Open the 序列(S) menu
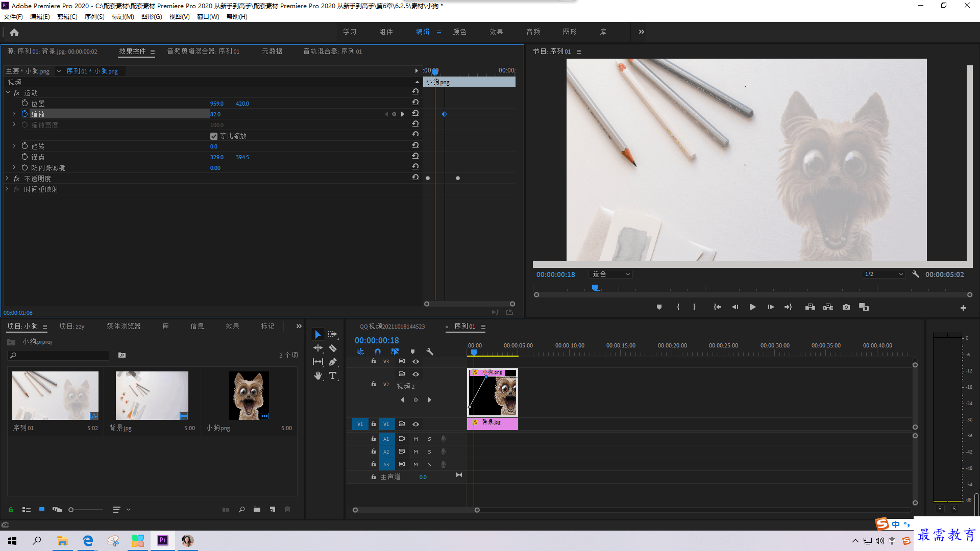The image size is (980, 551). 94,16
